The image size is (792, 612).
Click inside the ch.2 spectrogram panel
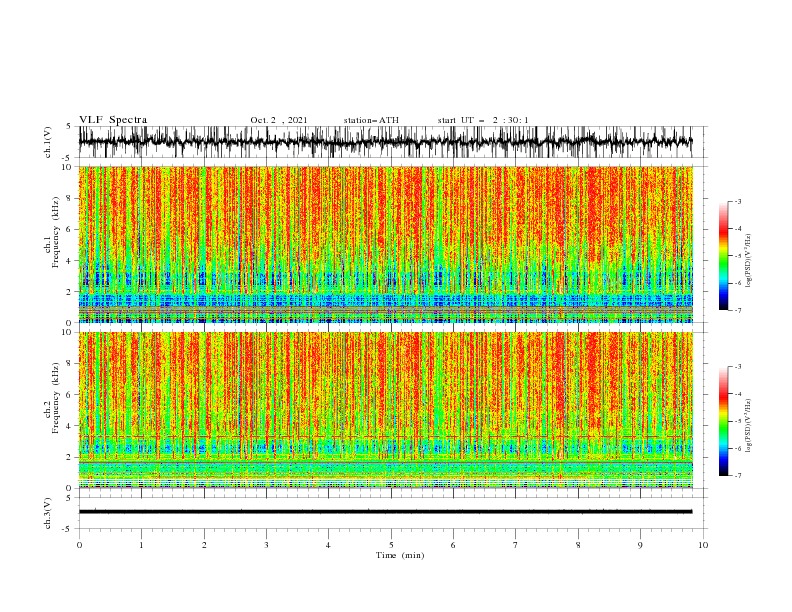(x=386, y=410)
